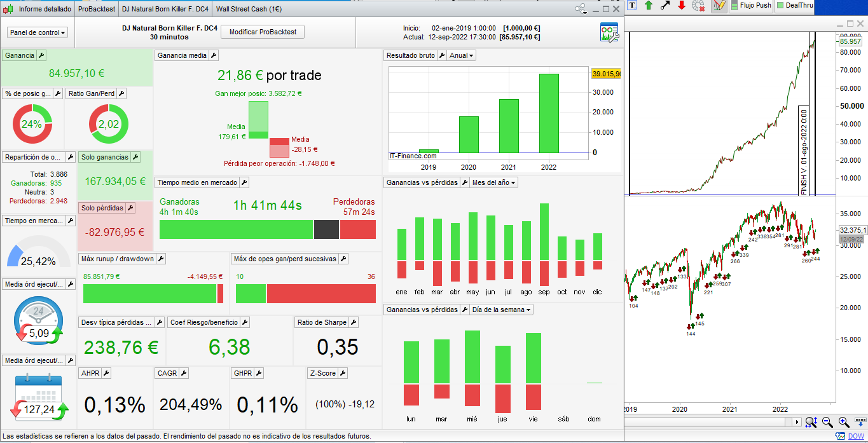Select the DJ Natural Born Killer F. DC4 tab
This screenshot has height=443, width=868.
pyautogui.click(x=165, y=9)
